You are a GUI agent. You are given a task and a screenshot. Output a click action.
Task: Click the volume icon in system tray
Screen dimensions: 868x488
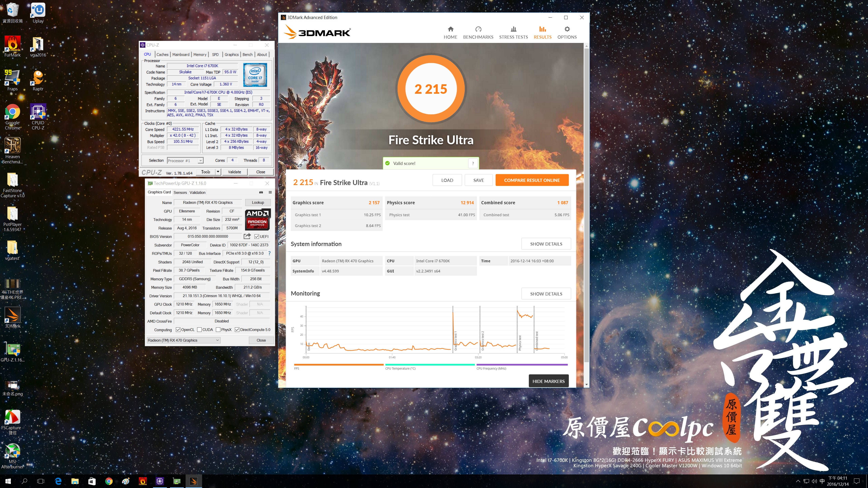pyautogui.click(x=814, y=481)
